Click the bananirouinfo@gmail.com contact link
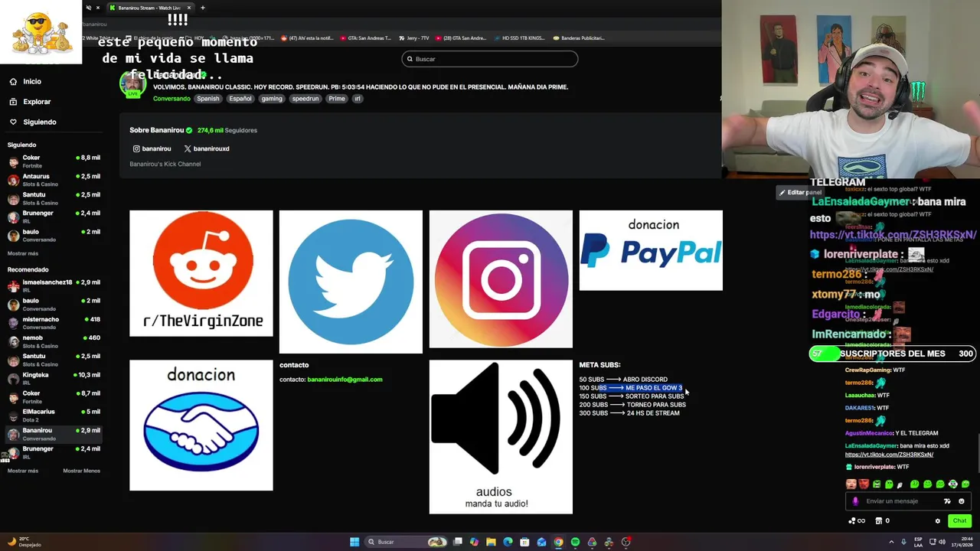980x551 pixels. (345, 380)
